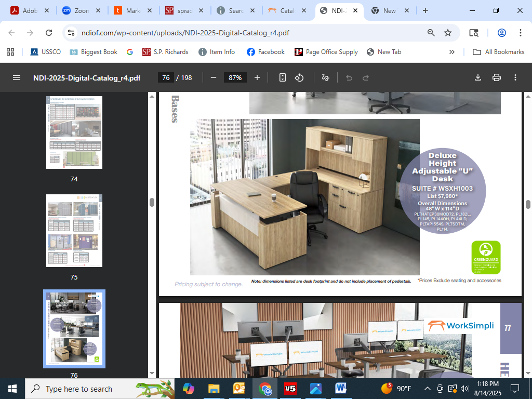Click the fit to page icon

(283, 77)
